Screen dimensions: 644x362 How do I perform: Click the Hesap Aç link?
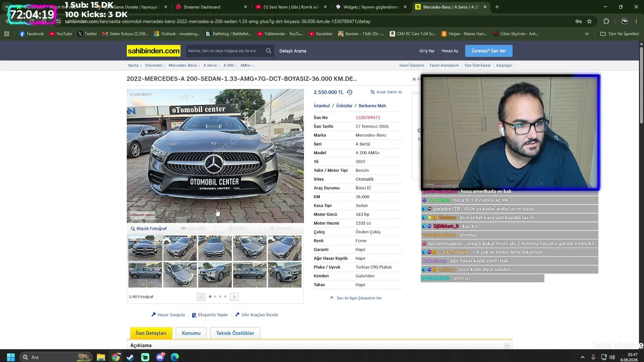450,51
